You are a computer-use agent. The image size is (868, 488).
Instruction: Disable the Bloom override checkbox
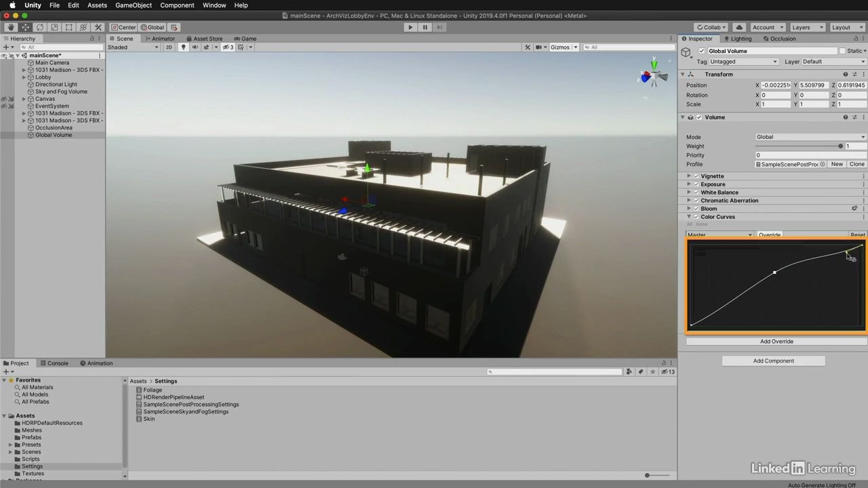pyautogui.click(x=697, y=209)
